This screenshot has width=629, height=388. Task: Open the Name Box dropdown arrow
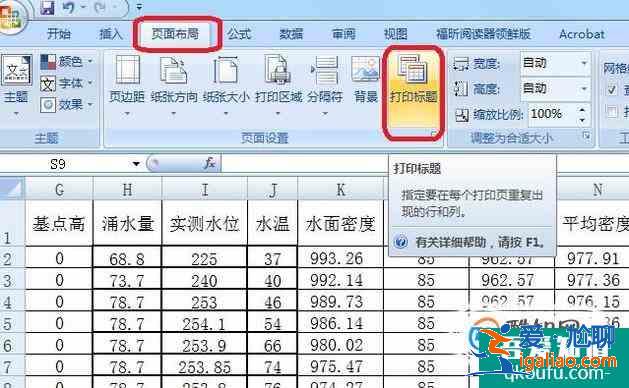pyautogui.click(x=136, y=164)
